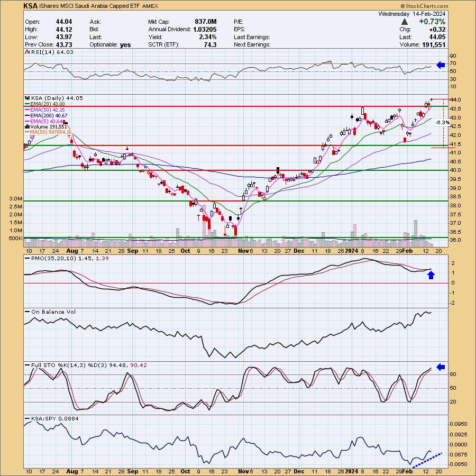The image size is (476, 476).
Task: Click the Chg +0.32 value
Action: [x=437, y=30]
